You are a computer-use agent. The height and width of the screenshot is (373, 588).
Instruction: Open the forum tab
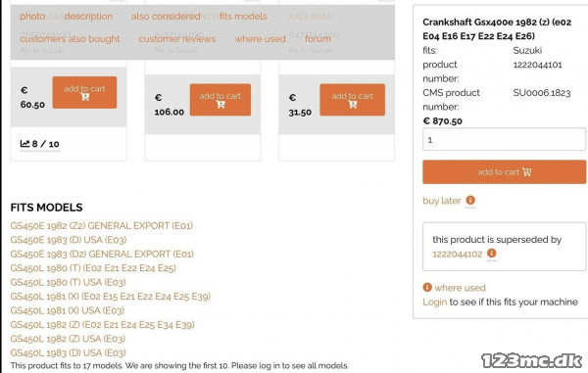(318, 39)
